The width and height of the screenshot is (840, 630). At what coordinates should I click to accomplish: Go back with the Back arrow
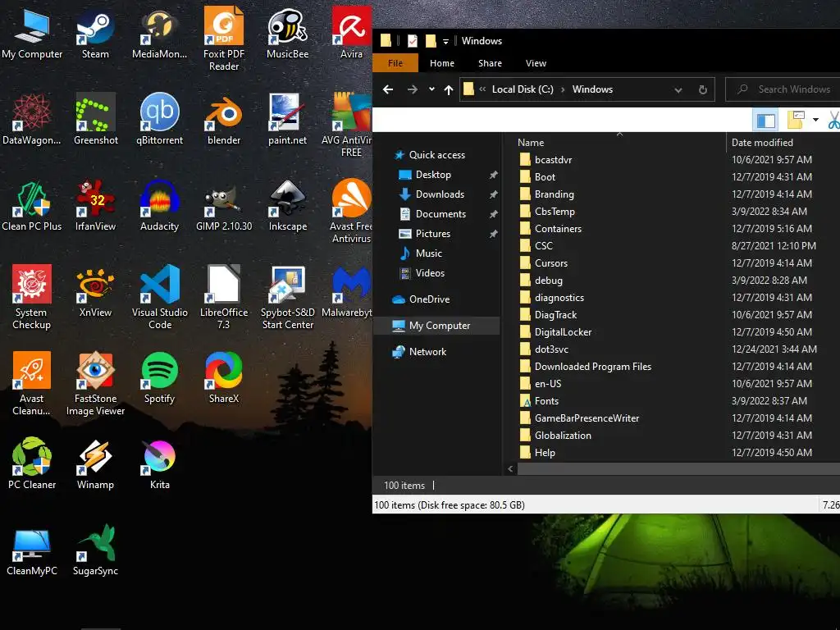pos(388,89)
